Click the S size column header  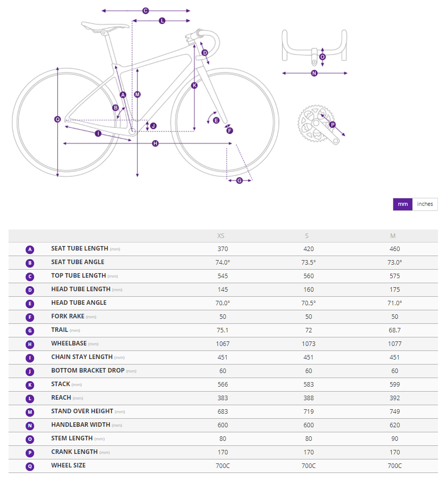pos(307,235)
